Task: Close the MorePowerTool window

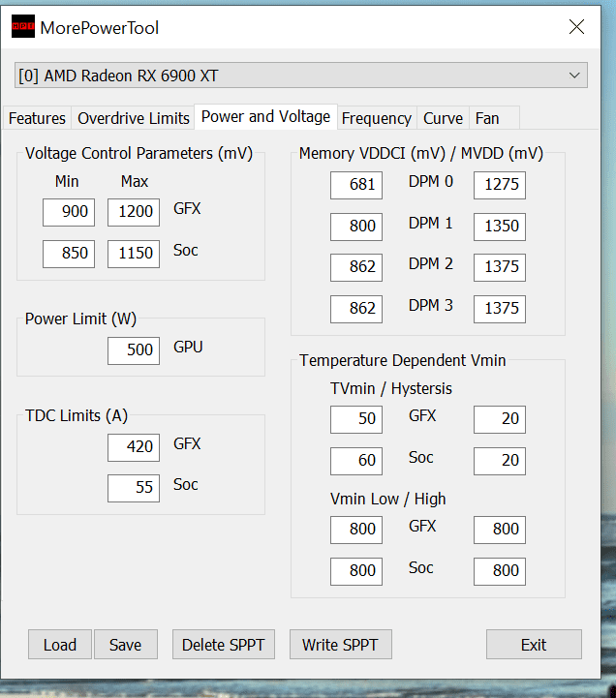Action: pos(576,27)
